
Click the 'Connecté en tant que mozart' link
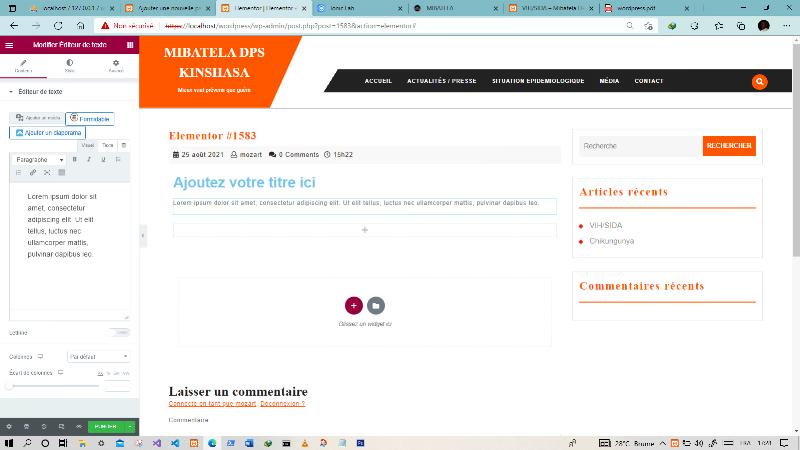tap(212, 404)
